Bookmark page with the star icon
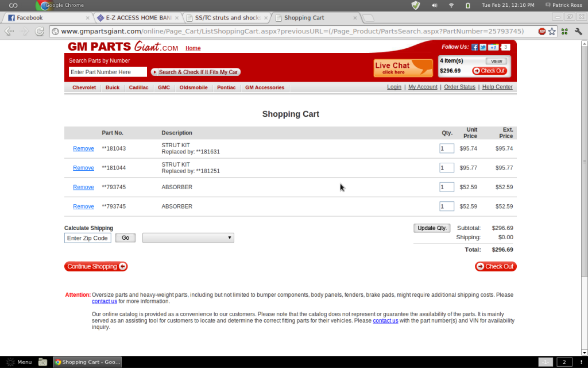Viewport: 588px width, 368px height. coord(552,31)
